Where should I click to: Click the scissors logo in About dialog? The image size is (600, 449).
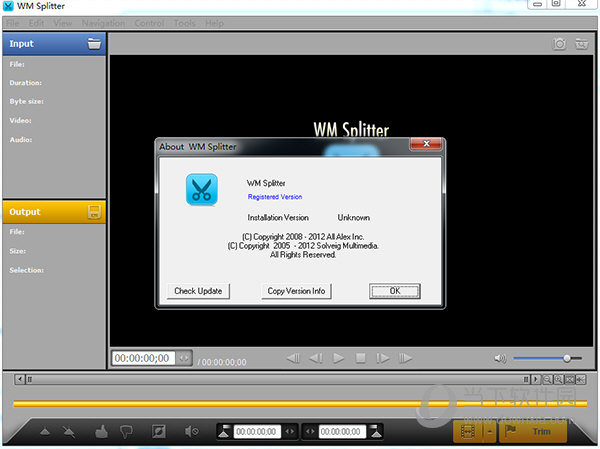pyautogui.click(x=202, y=189)
